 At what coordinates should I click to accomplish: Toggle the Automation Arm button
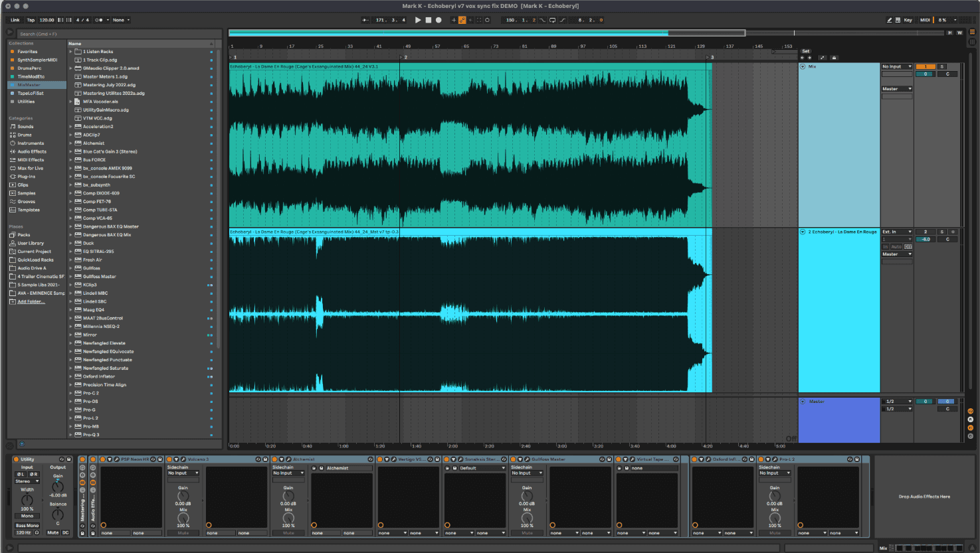point(462,20)
